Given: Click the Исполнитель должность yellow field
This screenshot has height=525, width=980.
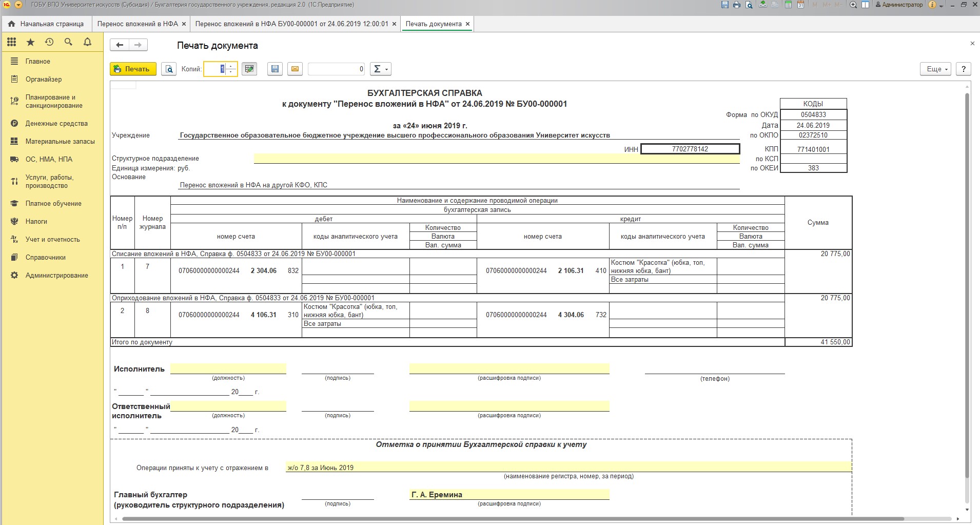Looking at the screenshot, I should (x=228, y=368).
